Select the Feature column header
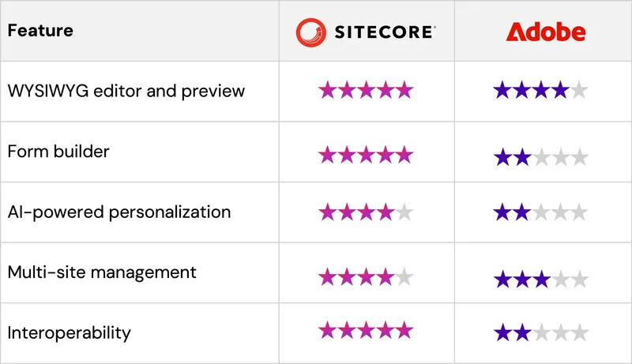 (x=40, y=31)
